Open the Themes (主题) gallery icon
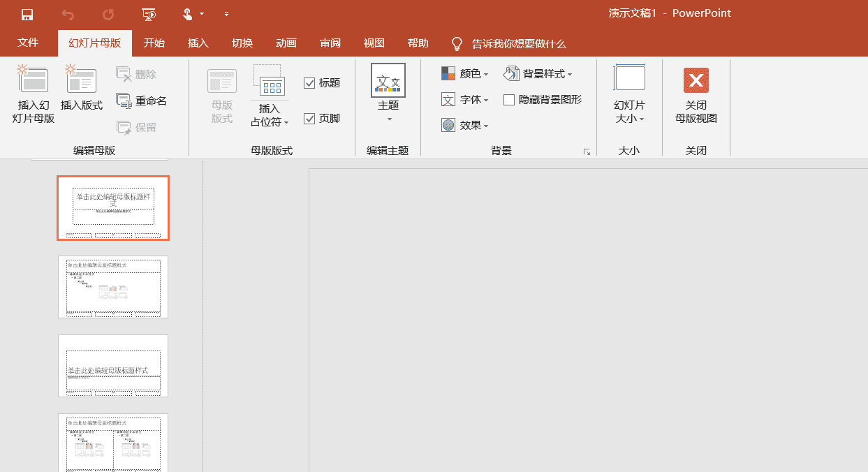The height and width of the screenshot is (472, 868). (x=388, y=81)
